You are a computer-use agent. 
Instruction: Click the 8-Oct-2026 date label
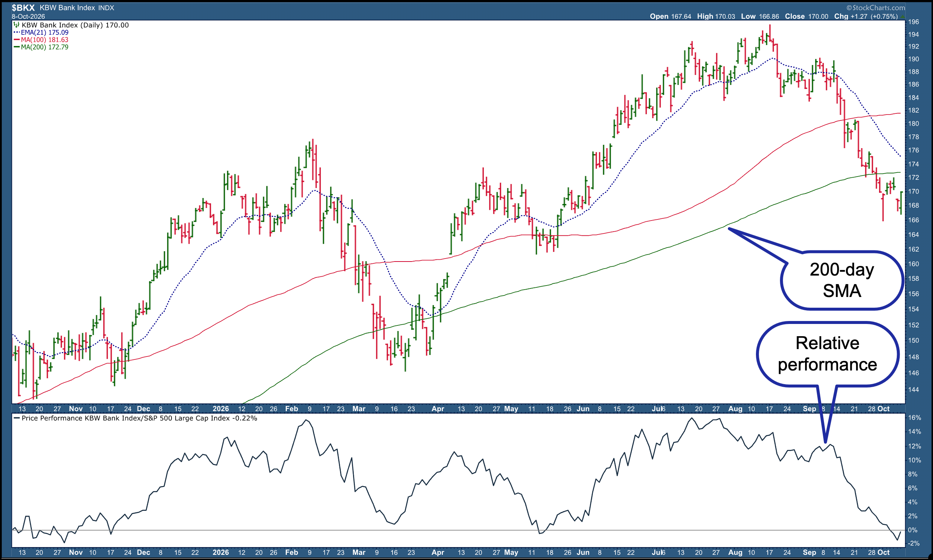point(28,17)
